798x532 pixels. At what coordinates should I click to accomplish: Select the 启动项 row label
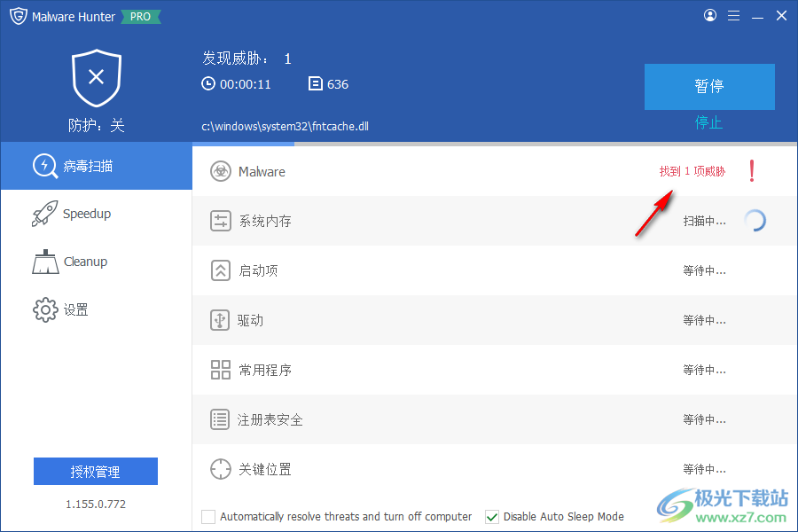[259, 270]
